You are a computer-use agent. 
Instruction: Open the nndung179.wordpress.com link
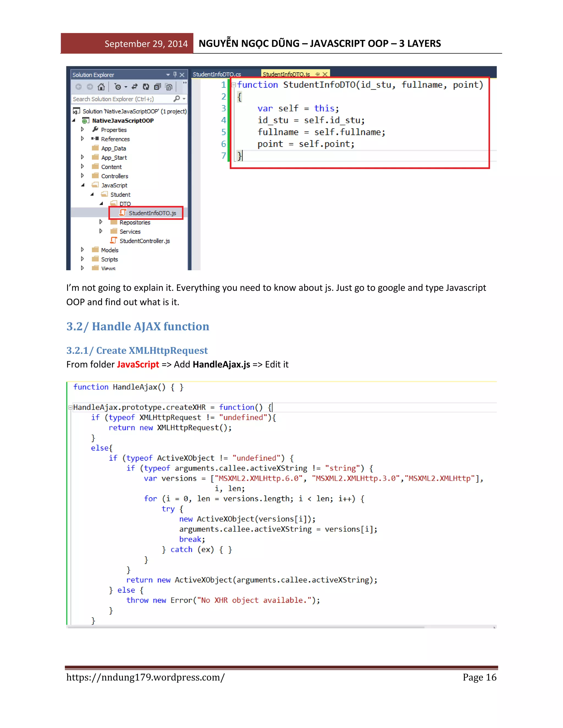coord(145,677)
